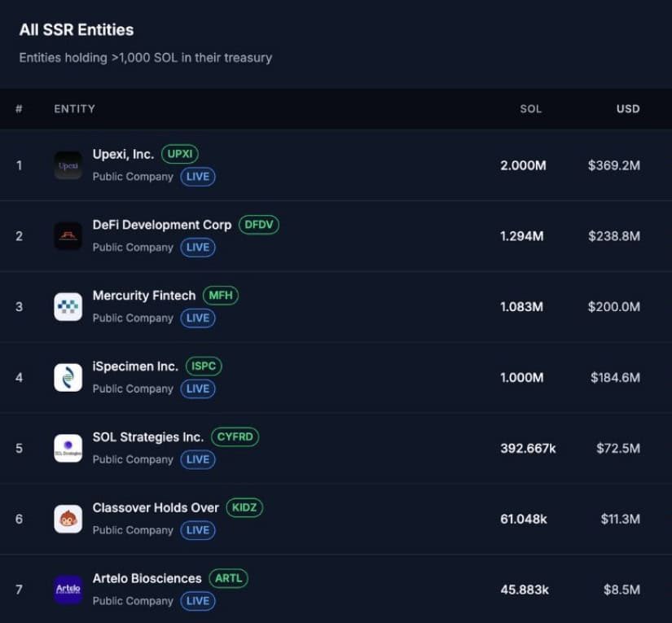This screenshot has width=672, height=623.
Task: Click the ENTITY column header
Action: [75, 109]
